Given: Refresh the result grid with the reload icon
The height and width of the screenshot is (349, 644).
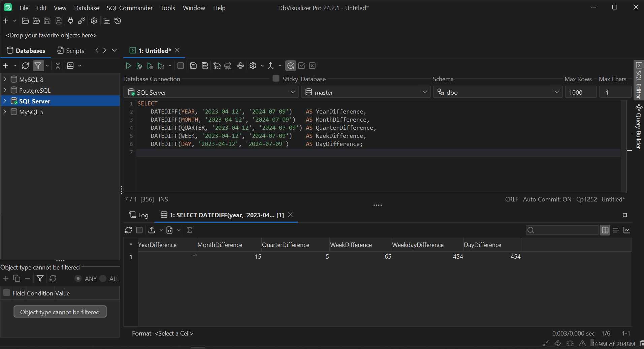Looking at the screenshot, I should point(128,230).
